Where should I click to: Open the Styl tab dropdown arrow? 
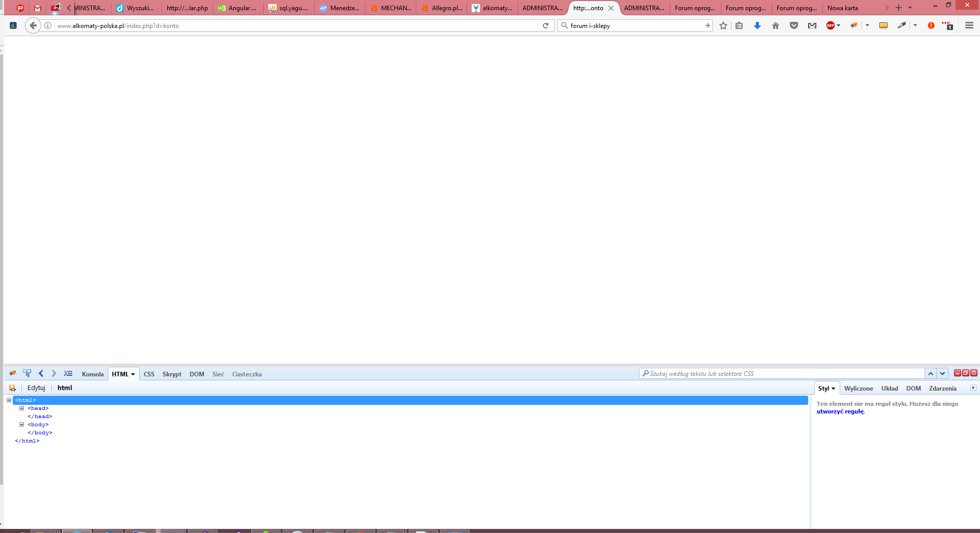pyautogui.click(x=833, y=389)
